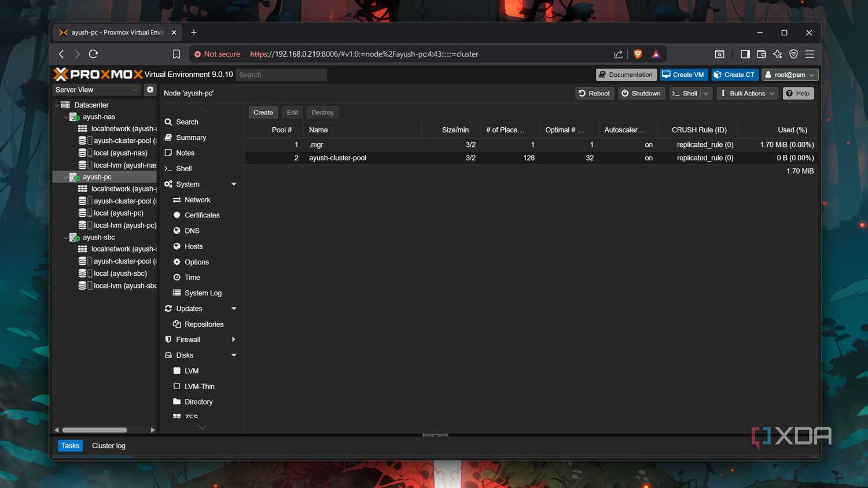Switch to the Tasks tab
The image size is (868, 488).
tap(70, 446)
